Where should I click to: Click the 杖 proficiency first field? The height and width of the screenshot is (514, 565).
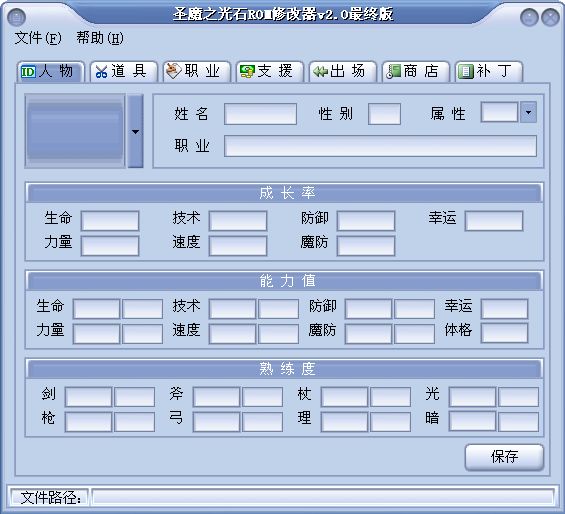(x=344, y=397)
